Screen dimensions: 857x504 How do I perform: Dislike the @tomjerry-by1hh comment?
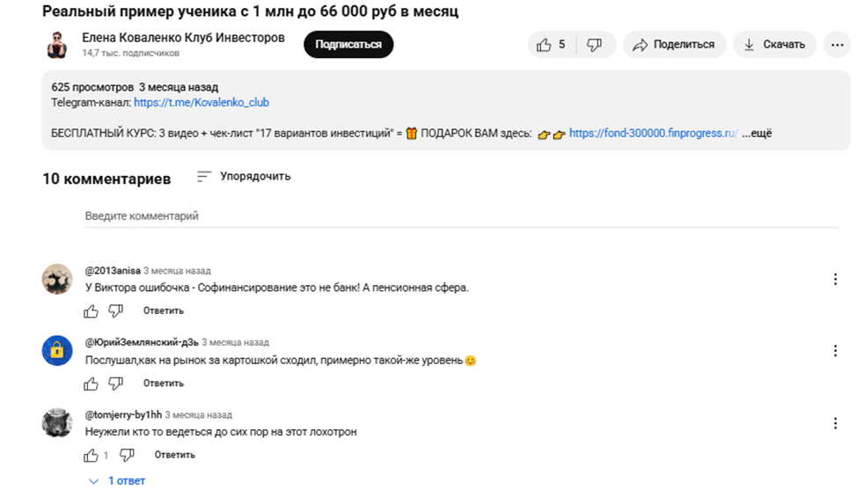pyautogui.click(x=127, y=455)
